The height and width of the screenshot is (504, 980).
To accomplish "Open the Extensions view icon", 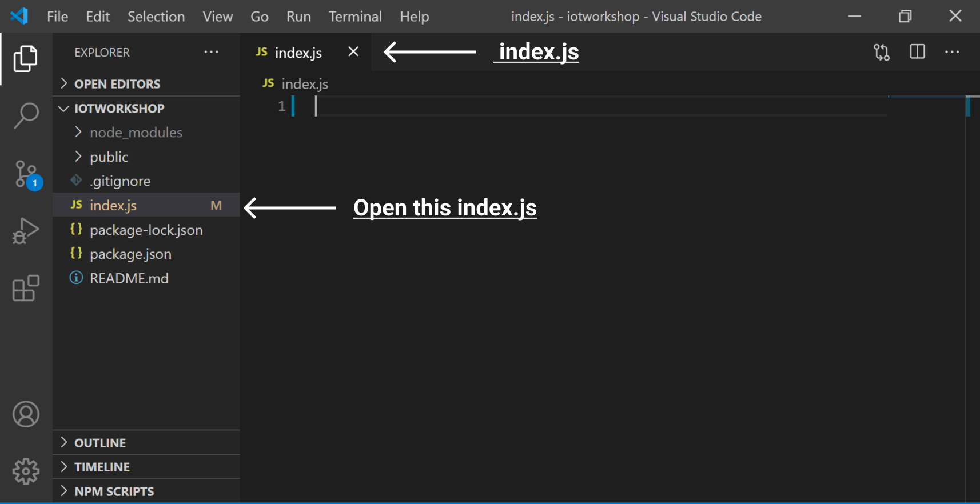I will click(x=26, y=288).
